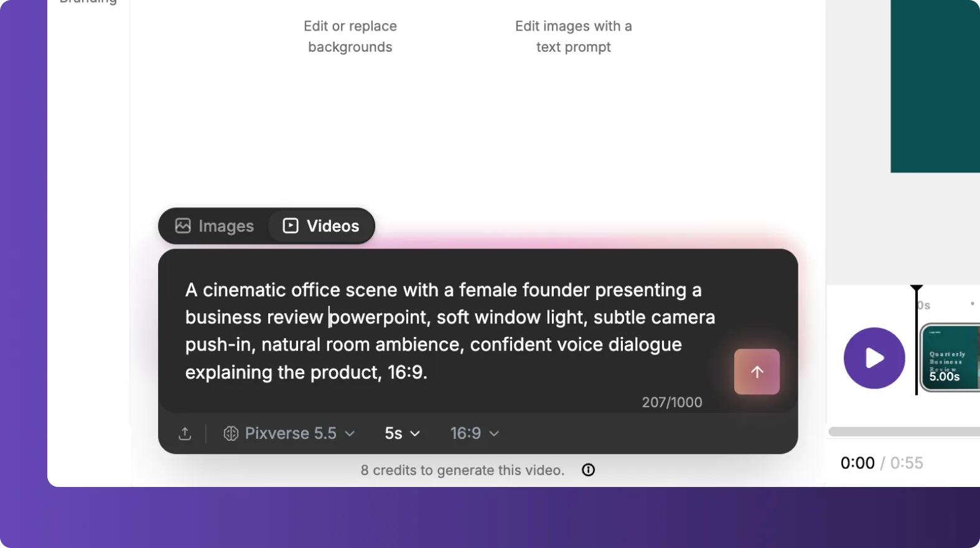This screenshot has width=980, height=548.
Task: Open the 5s duration dropdown
Action: pos(402,433)
